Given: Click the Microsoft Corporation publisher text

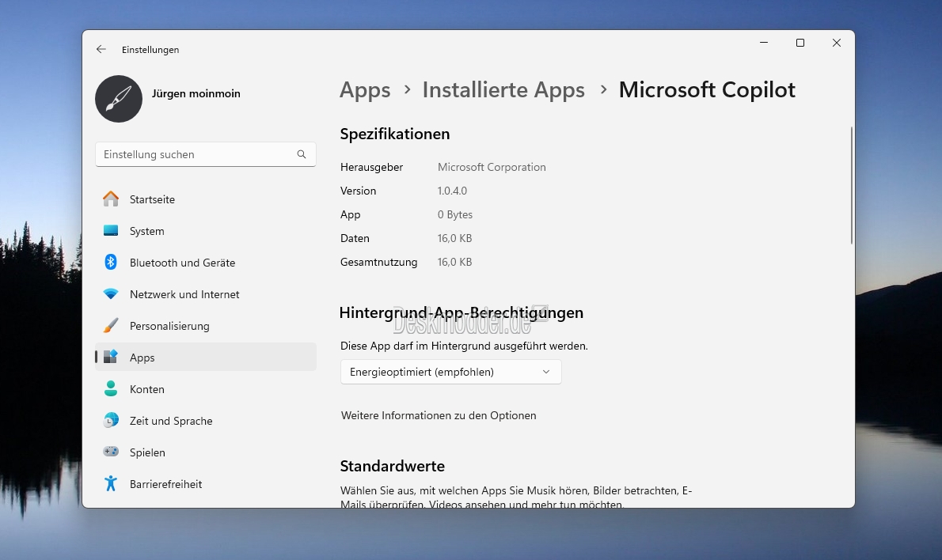Looking at the screenshot, I should [x=492, y=167].
